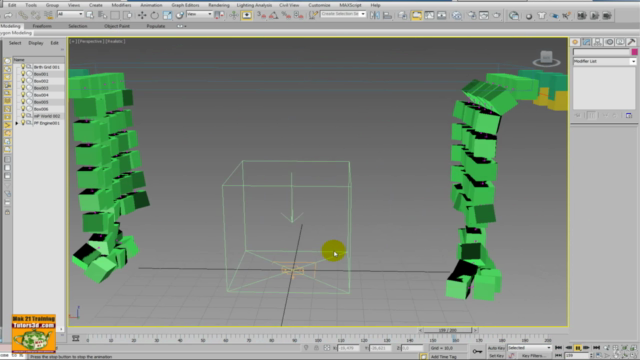Toggle visibility bulb of Birth Grid 001
Viewport: 640px width, 360px height.
pyautogui.click(x=23, y=67)
